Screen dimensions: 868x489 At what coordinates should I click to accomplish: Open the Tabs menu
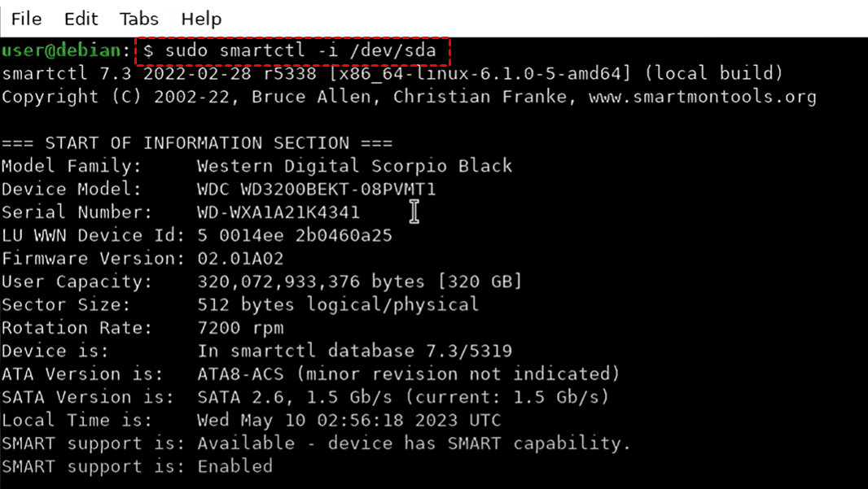coord(138,19)
